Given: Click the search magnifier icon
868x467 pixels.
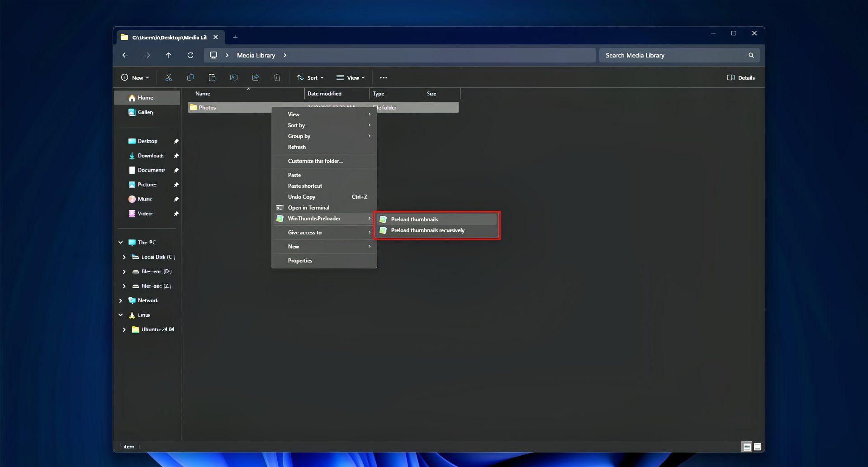Looking at the screenshot, I should click(751, 55).
